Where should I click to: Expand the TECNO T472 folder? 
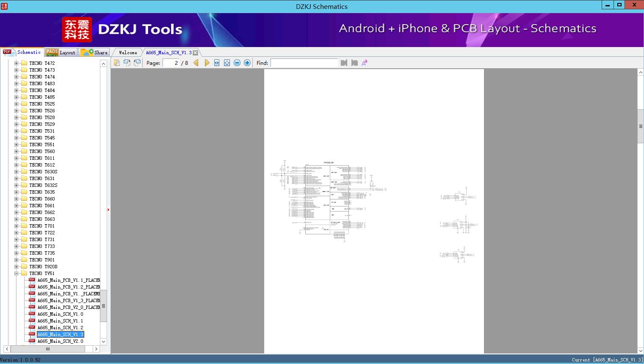click(x=17, y=63)
